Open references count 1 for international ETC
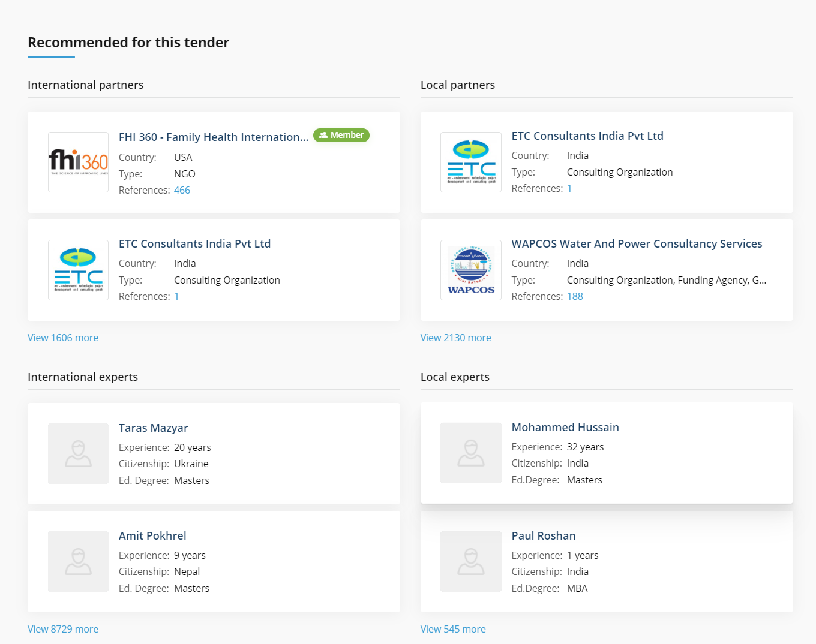Screen dimensions: 816x644 pyautogui.click(x=176, y=296)
